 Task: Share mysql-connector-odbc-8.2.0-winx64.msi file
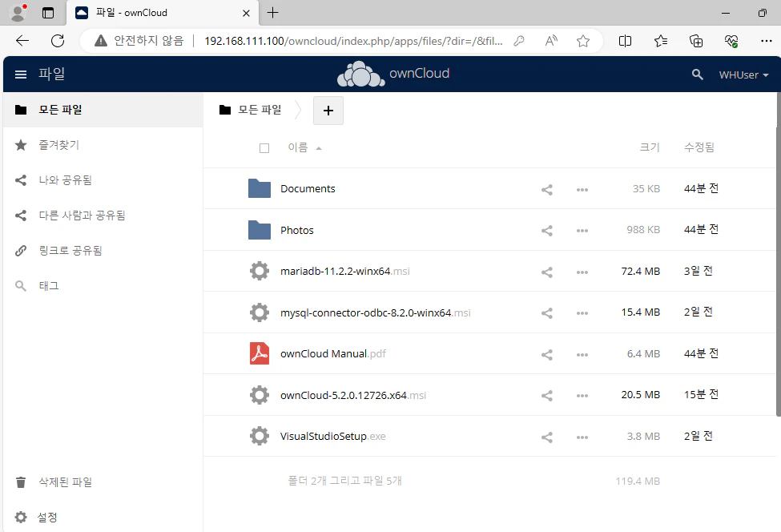[x=547, y=313]
